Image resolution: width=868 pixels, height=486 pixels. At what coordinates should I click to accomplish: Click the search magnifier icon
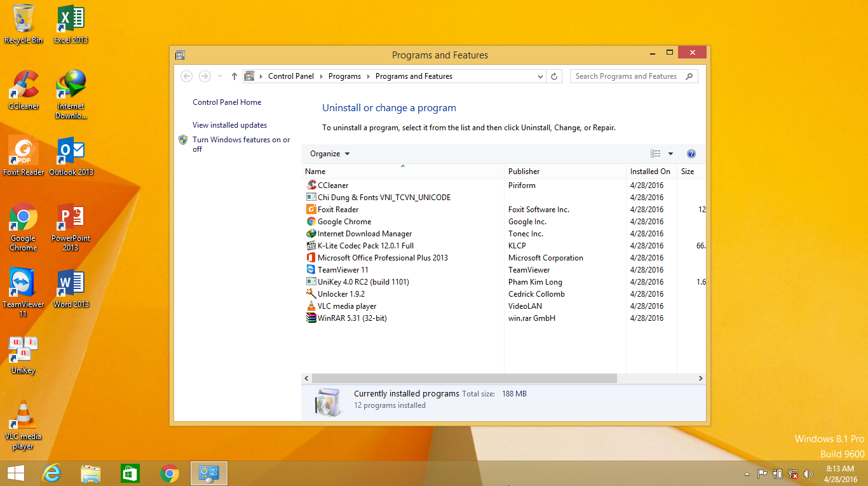pos(689,76)
